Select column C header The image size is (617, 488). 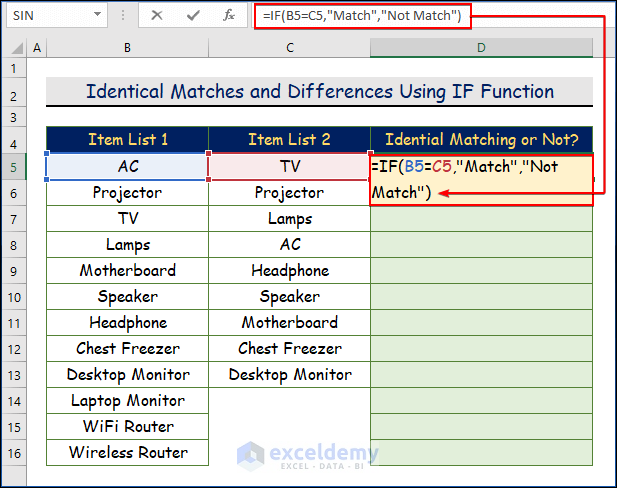tap(289, 48)
